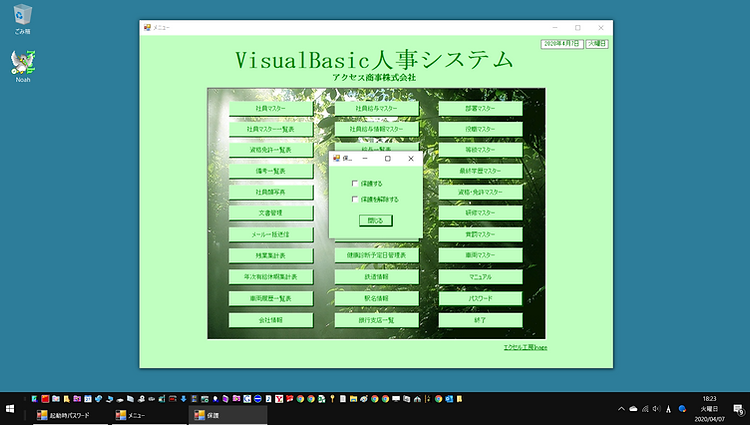Open 最終学歴マスター in the menu window
This screenshot has width=750, height=425.
coord(480,171)
